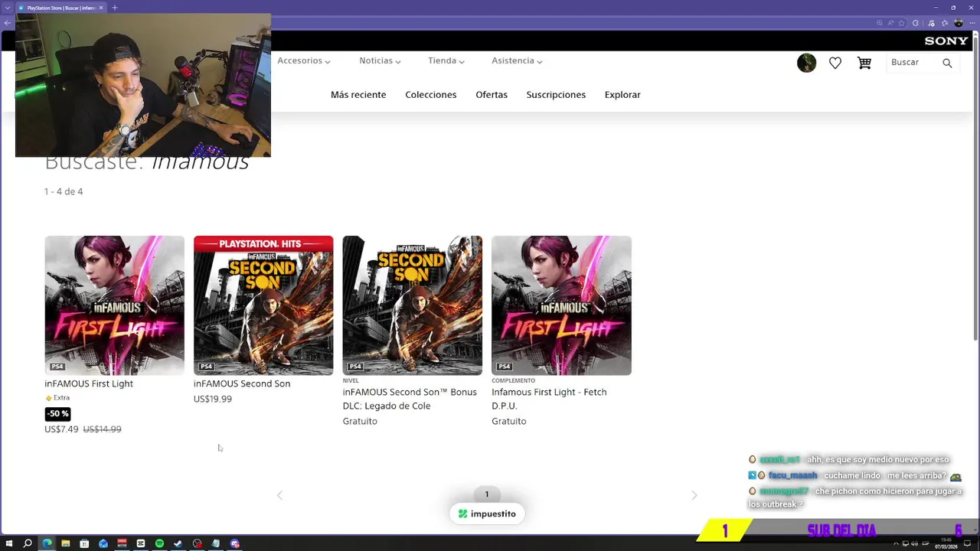This screenshot has width=980, height=551.
Task: Expand the Noticias menu
Action: (x=380, y=61)
